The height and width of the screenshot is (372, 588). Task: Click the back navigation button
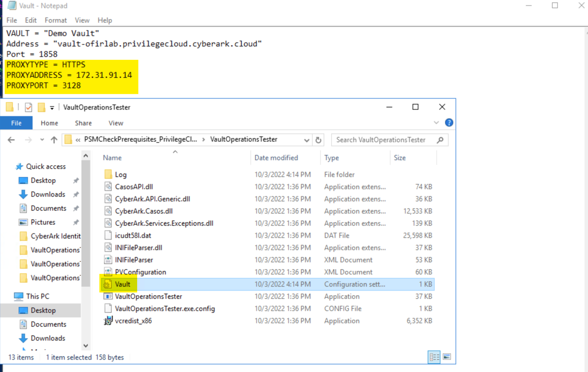(11, 139)
